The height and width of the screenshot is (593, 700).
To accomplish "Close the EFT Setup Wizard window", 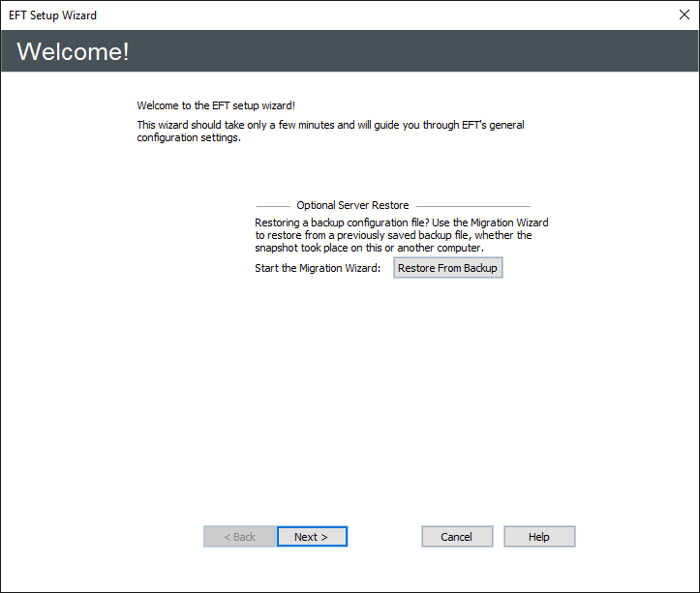I will [x=684, y=15].
